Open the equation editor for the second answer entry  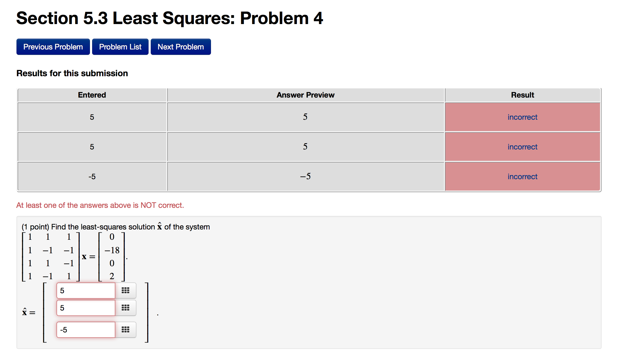pos(126,308)
